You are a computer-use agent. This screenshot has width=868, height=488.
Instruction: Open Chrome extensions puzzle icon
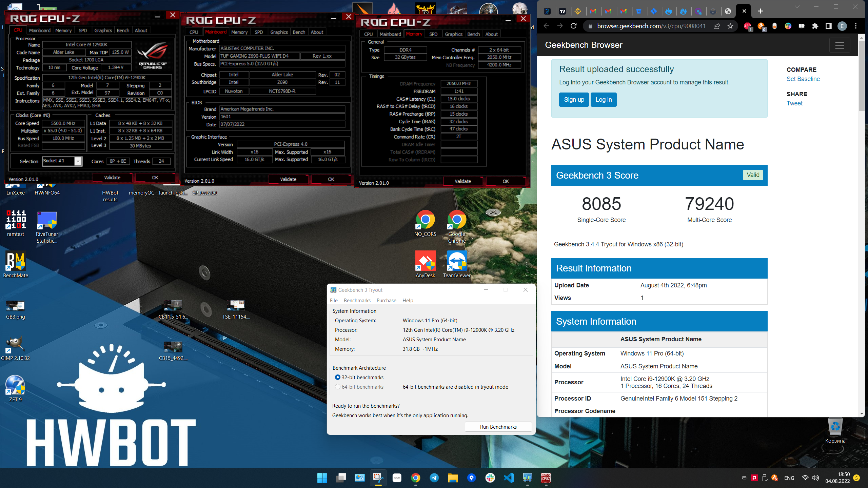point(815,26)
